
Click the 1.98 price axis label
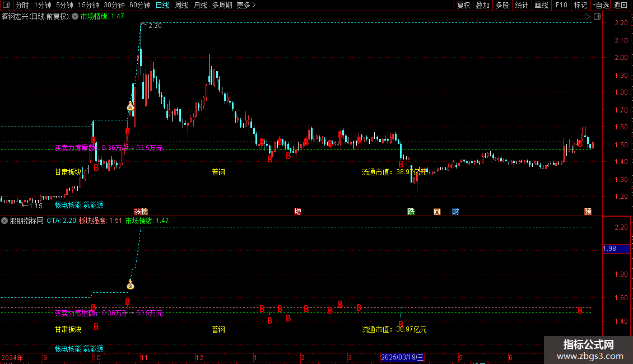616,249
